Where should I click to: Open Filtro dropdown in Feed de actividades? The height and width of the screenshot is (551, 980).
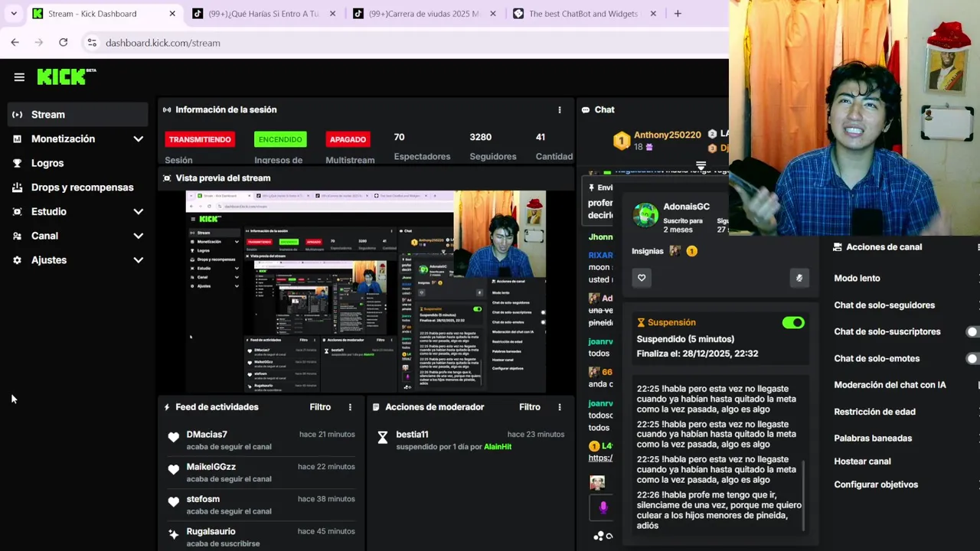[320, 407]
